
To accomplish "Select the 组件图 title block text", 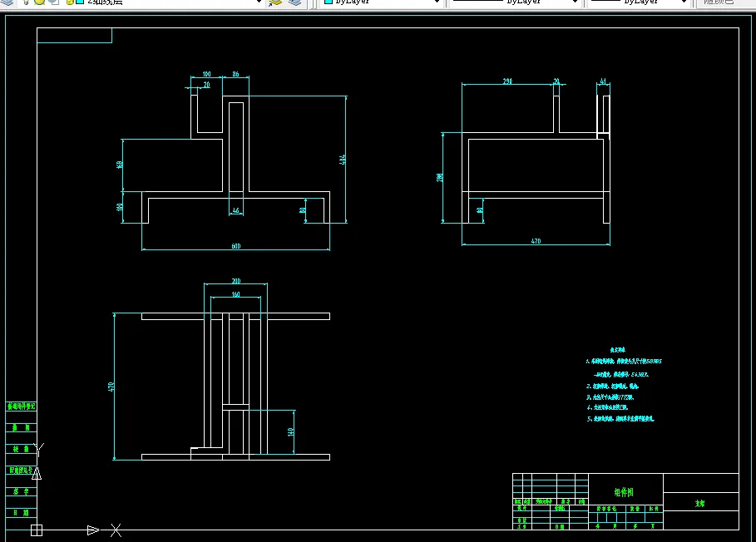I will 624,492.
